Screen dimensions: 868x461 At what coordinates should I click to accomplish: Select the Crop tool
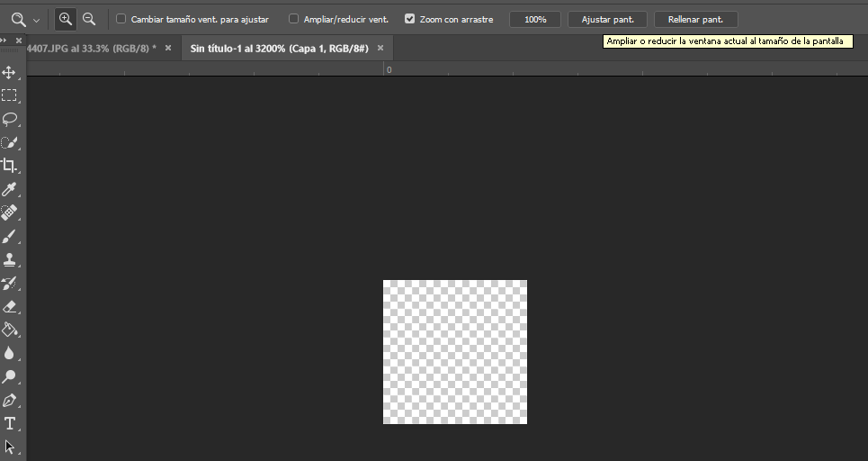[10, 166]
